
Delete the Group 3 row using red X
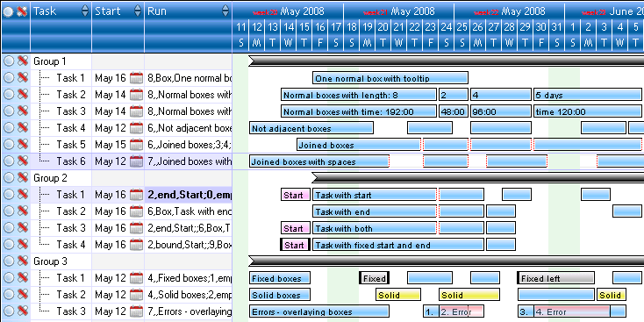(23, 261)
